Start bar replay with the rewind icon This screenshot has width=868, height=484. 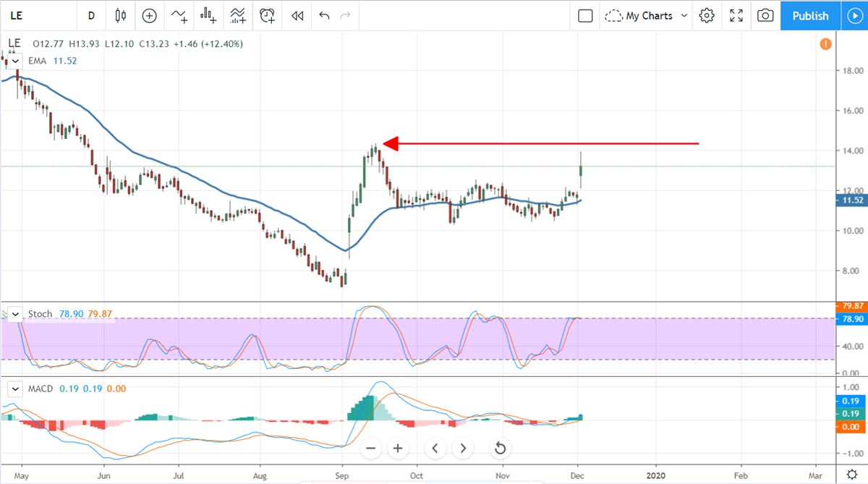click(297, 15)
